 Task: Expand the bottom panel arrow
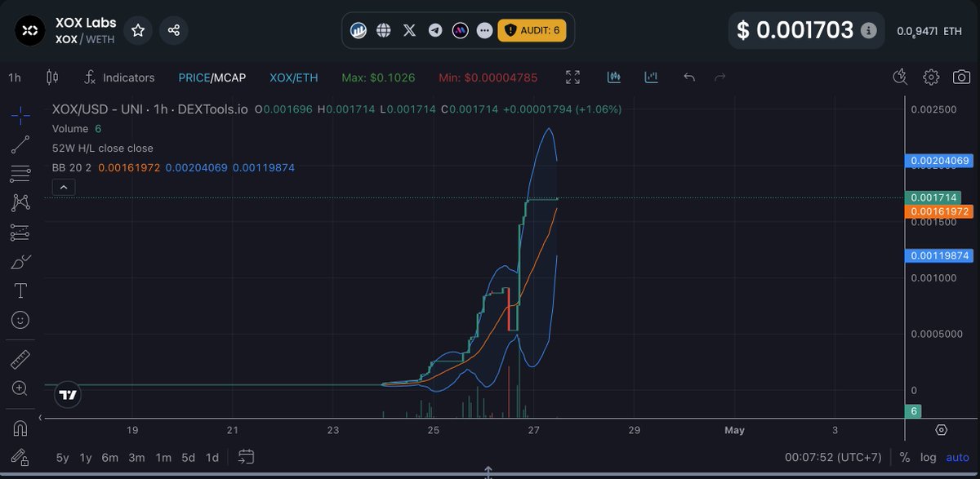click(x=488, y=472)
